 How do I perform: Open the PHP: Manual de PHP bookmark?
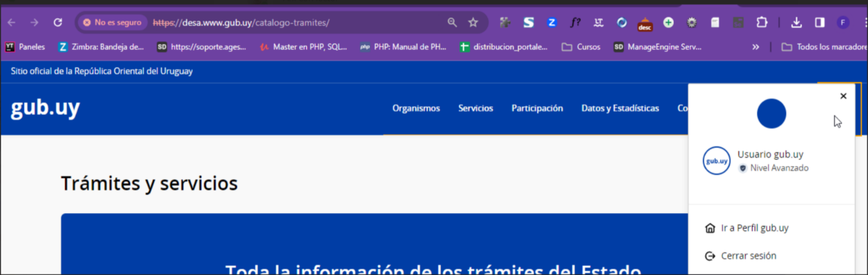coord(403,47)
